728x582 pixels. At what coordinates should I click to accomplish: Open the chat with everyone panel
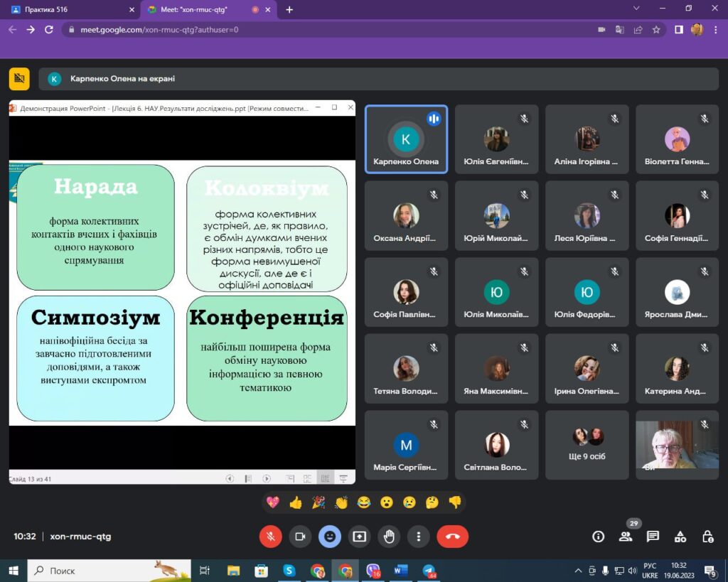[653, 537]
